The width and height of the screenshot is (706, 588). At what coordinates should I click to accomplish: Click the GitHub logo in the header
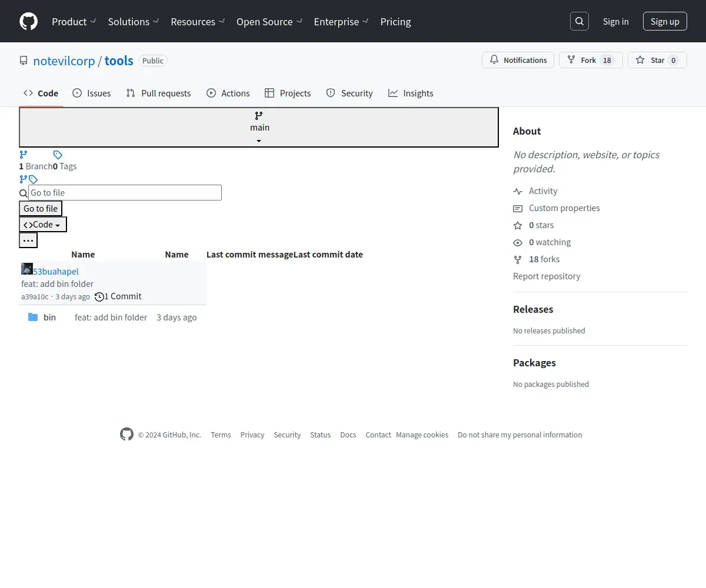28,21
